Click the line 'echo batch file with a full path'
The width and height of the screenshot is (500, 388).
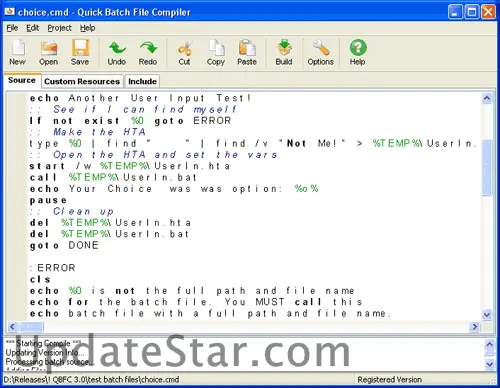coord(210,314)
